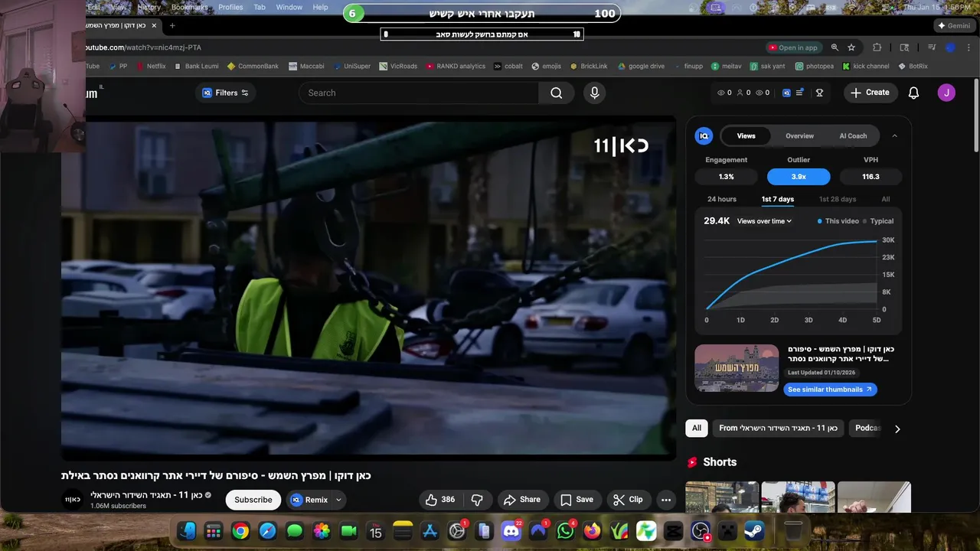
Task: Click the zoom magnifier in address bar
Action: [x=835, y=47]
